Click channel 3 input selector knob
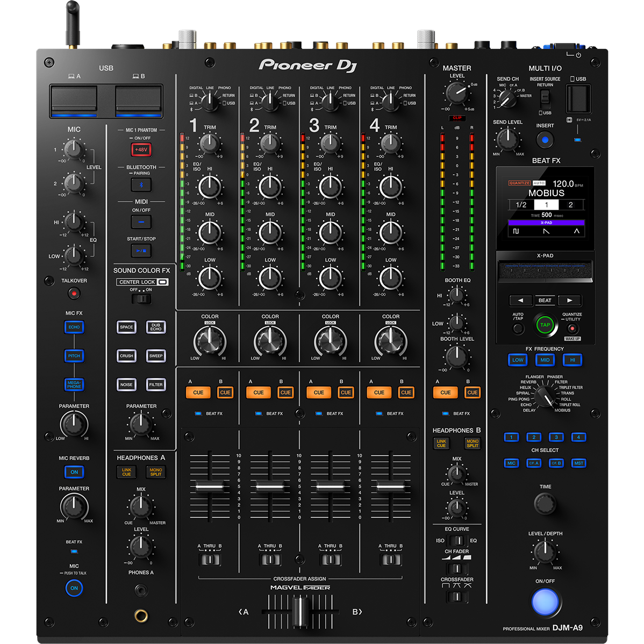The height and width of the screenshot is (644, 644). coord(331,101)
